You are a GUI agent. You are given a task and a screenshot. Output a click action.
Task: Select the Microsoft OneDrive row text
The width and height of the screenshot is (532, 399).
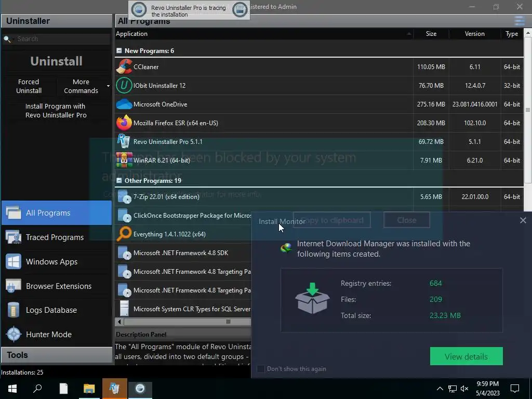tap(160, 104)
